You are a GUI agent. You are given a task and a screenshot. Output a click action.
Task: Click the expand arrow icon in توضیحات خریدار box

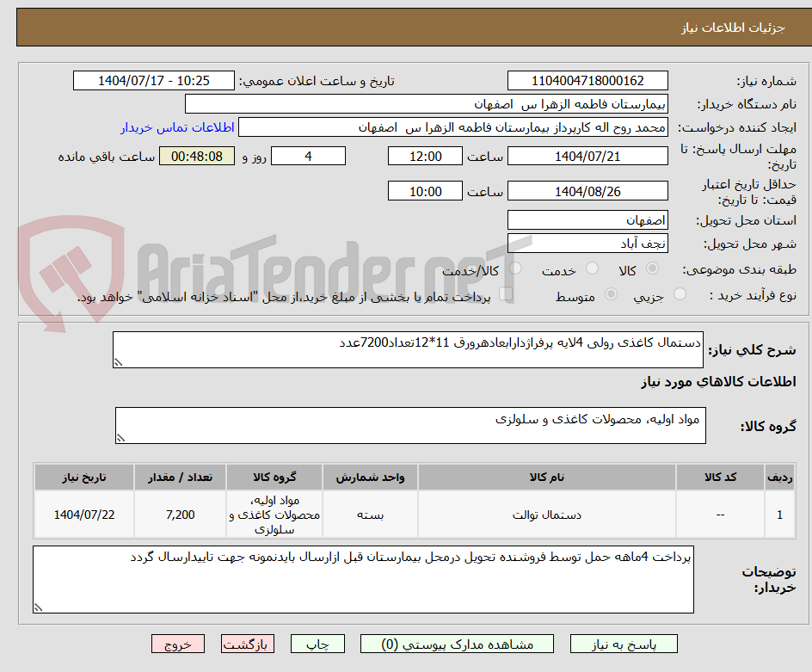[x=37, y=607]
